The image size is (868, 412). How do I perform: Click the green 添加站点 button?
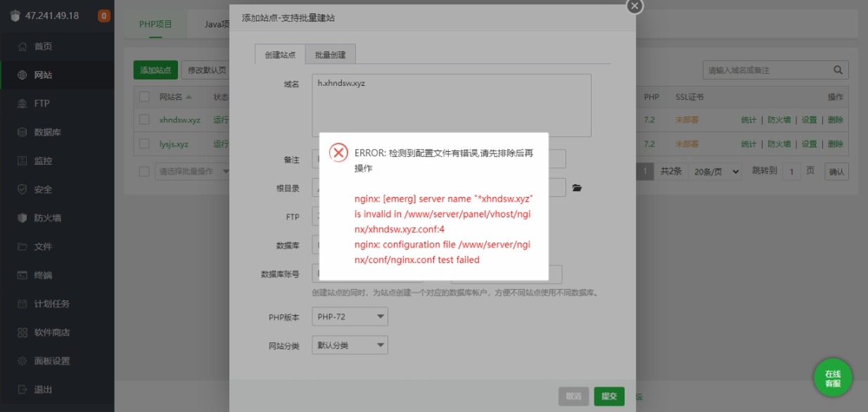pos(155,70)
